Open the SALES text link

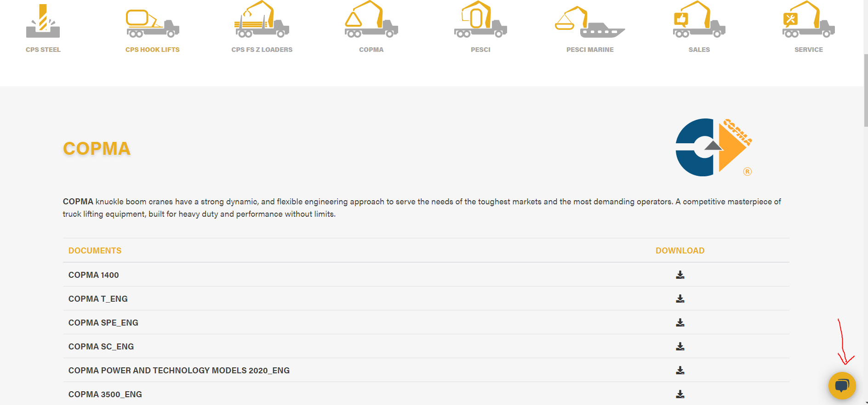point(699,50)
